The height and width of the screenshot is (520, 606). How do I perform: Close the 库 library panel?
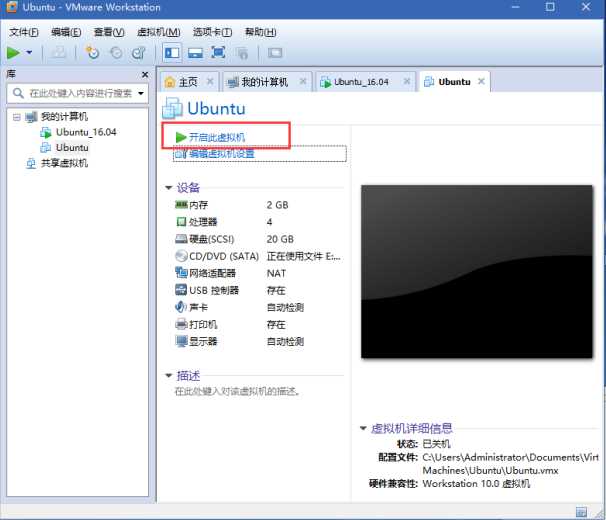click(145, 74)
